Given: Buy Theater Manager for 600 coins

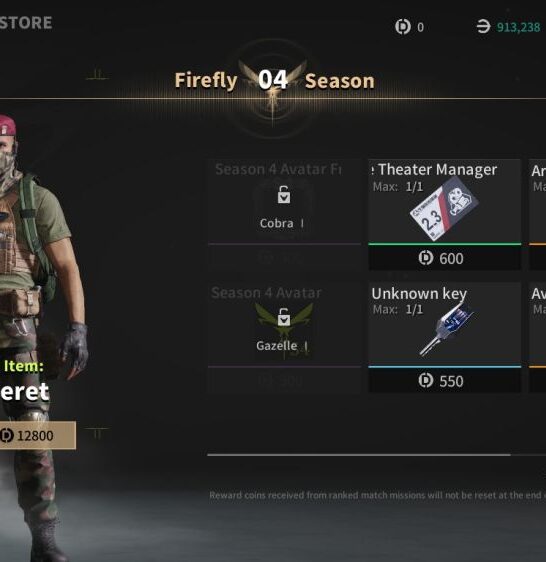Looking at the screenshot, I should point(445,258).
